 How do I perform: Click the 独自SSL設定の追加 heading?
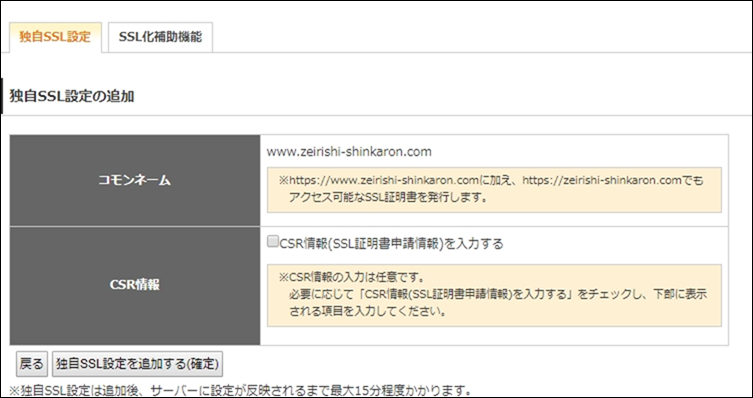tap(72, 96)
